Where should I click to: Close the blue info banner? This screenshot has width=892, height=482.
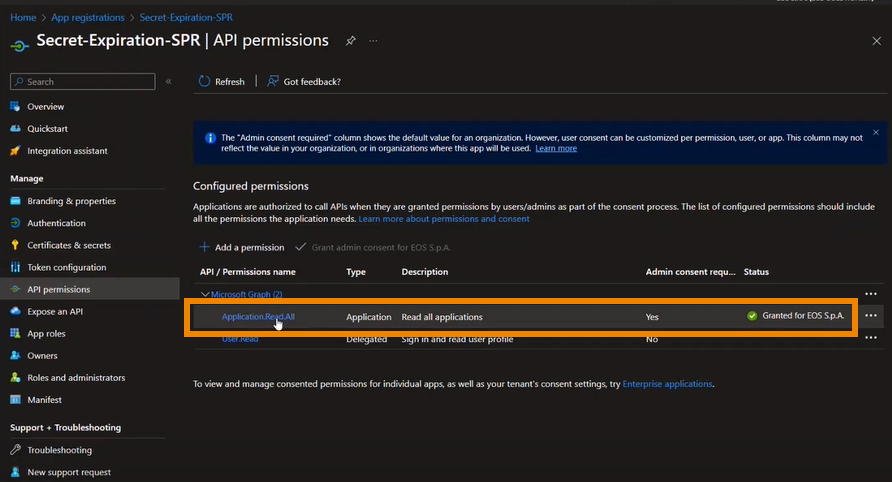point(876,132)
